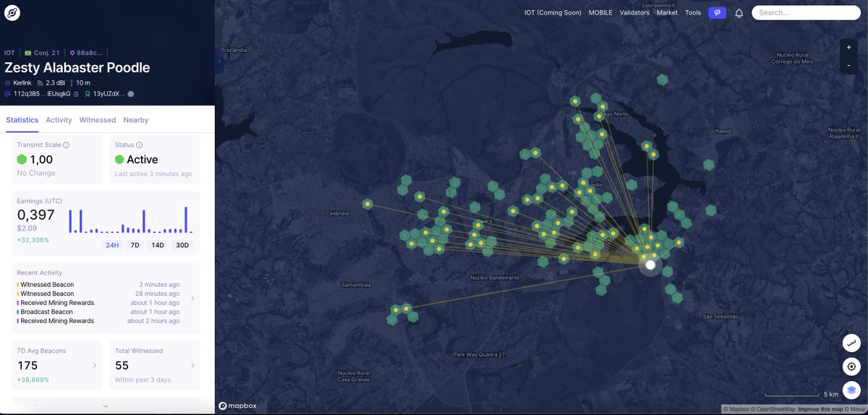This screenshot has width=868, height=415.
Task: Select the 7D earnings range
Action: pyautogui.click(x=135, y=245)
